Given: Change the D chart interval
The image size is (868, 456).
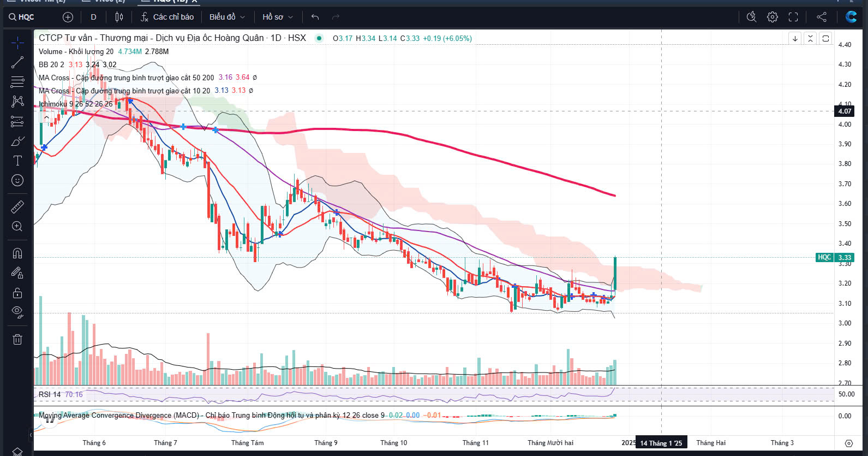Looking at the screenshot, I should tap(93, 17).
